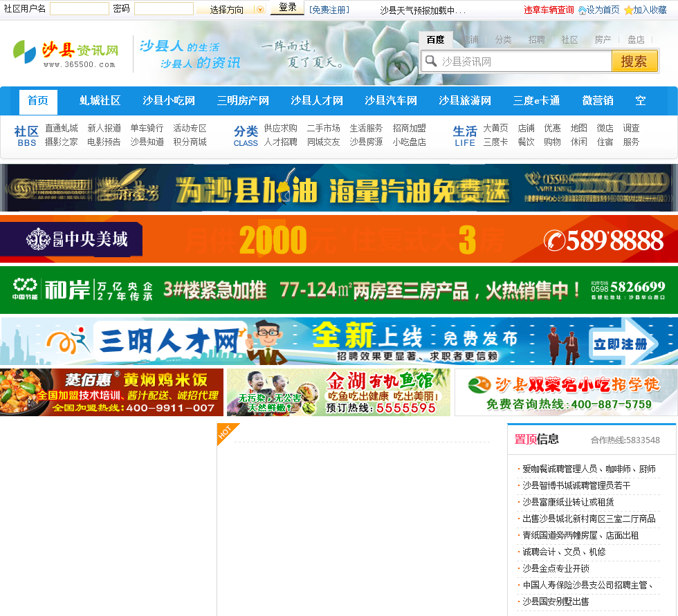Click 地图 life link

click(x=578, y=129)
